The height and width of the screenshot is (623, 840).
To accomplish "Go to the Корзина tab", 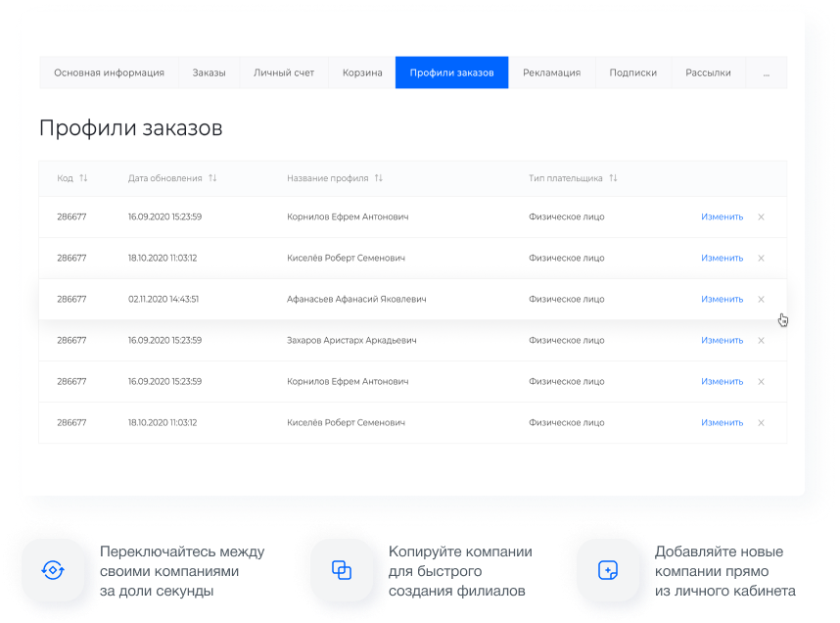I will click(362, 72).
